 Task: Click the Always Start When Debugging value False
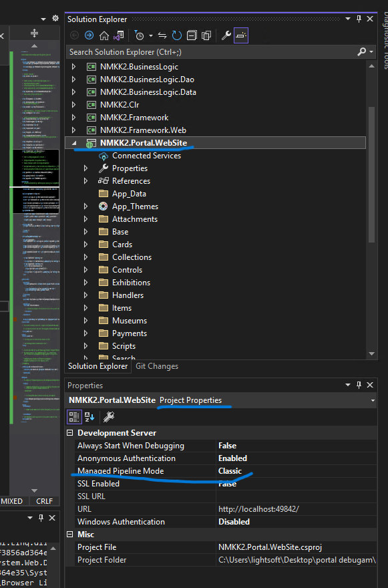pyautogui.click(x=227, y=446)
